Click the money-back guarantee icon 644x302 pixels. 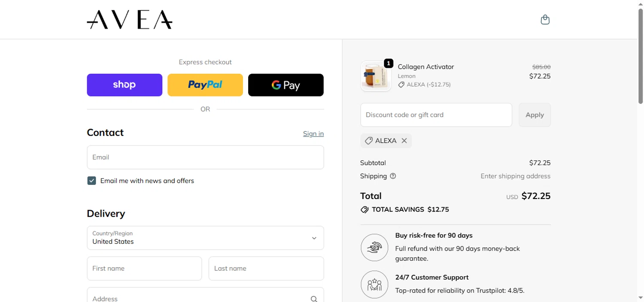[x=374, y=248]
